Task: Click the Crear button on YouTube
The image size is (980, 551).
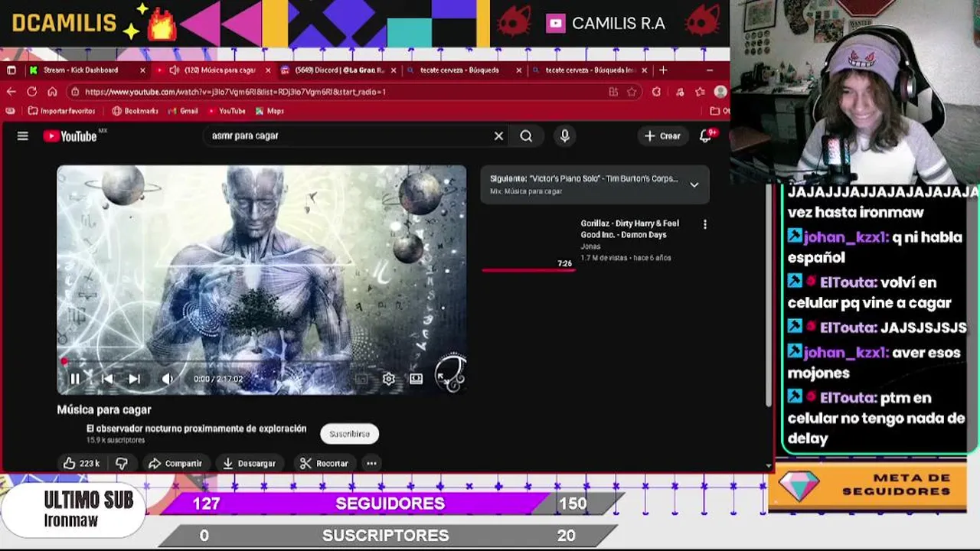Action: pyautogui.click(x=662, y=135)
